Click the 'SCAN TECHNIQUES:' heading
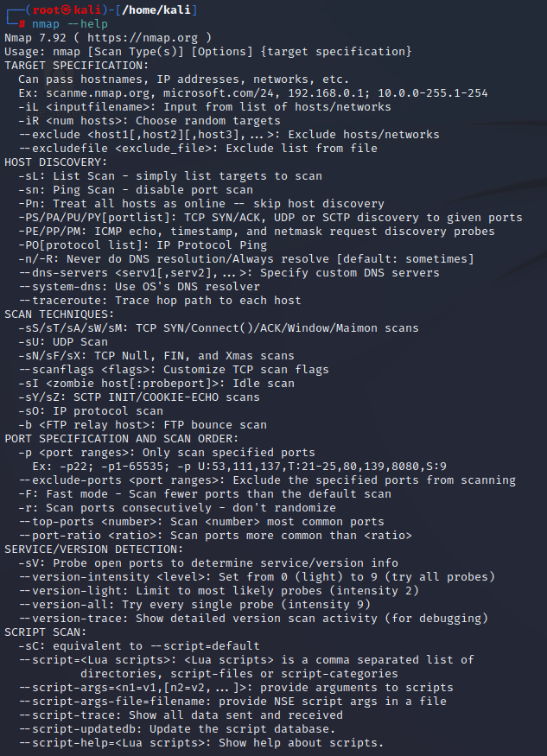The height and width of the screenshot is (756, 547). point(60,314)
